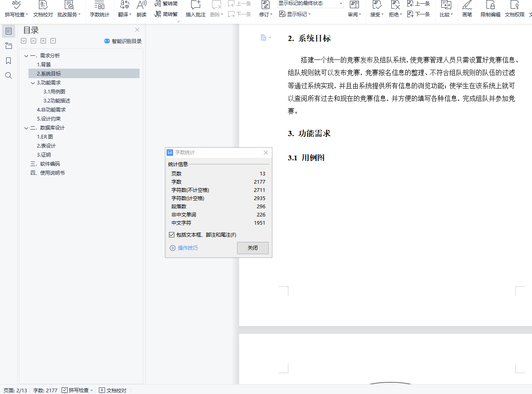Collapse the 一. 需求分析 tree node
Image resolution: width=532 pixels, height=394 pixels.
coord(26,56)
